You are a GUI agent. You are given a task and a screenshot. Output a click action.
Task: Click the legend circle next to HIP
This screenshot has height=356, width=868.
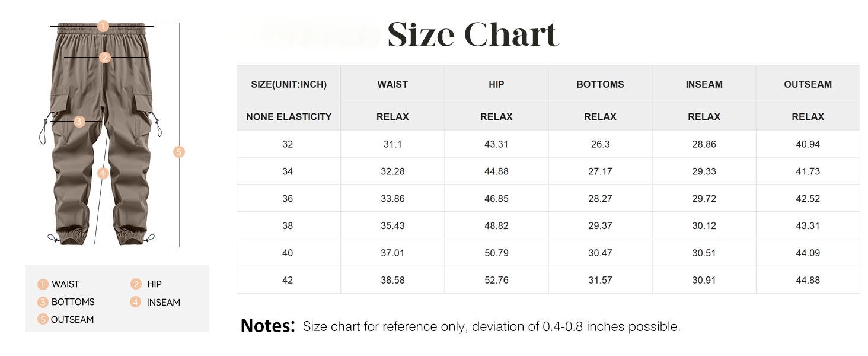136,284
